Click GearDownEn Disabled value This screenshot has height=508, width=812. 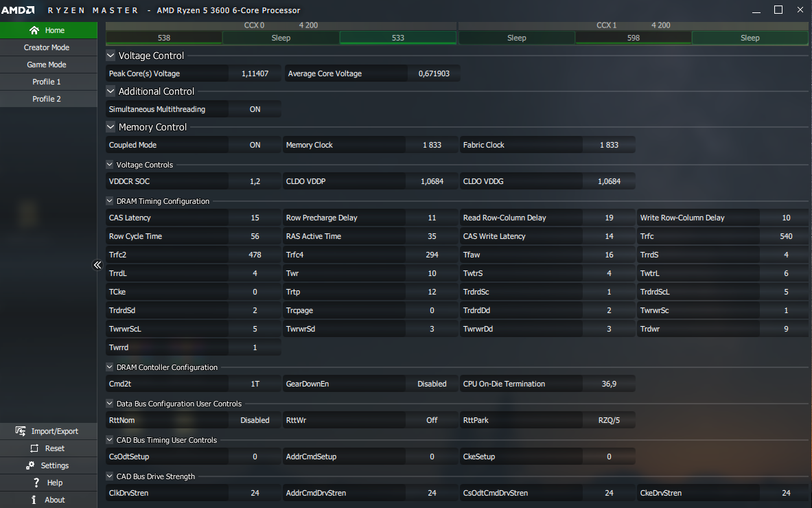[432, 384]
